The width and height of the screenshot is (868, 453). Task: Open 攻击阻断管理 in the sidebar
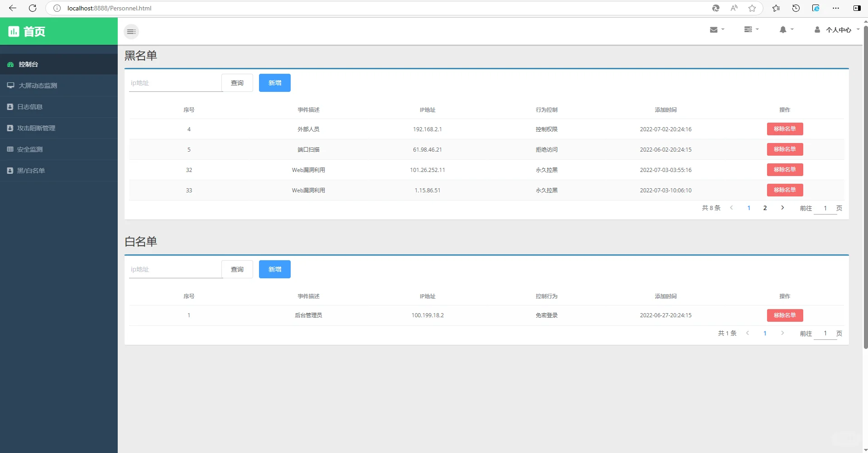point(59,128)
